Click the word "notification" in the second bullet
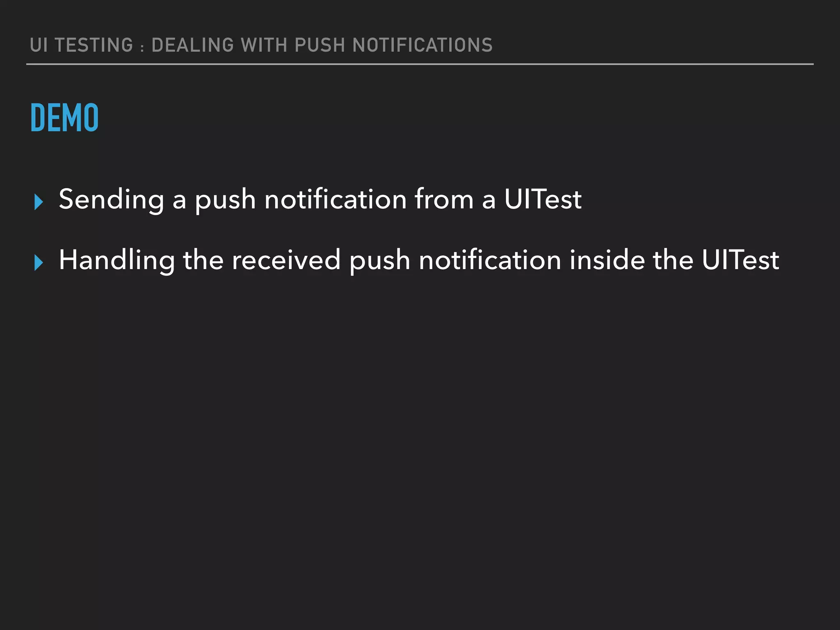The height and width of the screenshot is (630, 840). point(490,260)
